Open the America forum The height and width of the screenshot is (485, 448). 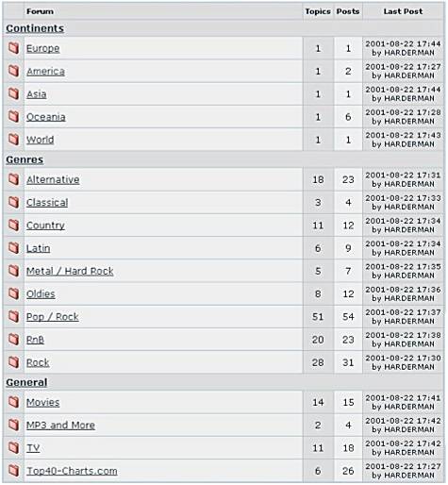point(45,72)
